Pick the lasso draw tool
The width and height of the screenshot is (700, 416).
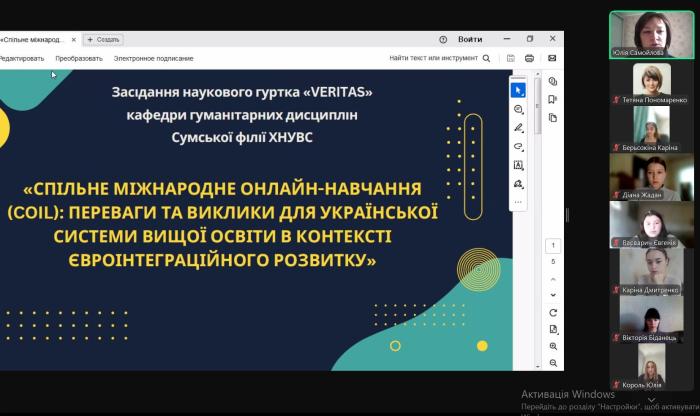pos(518,147)
